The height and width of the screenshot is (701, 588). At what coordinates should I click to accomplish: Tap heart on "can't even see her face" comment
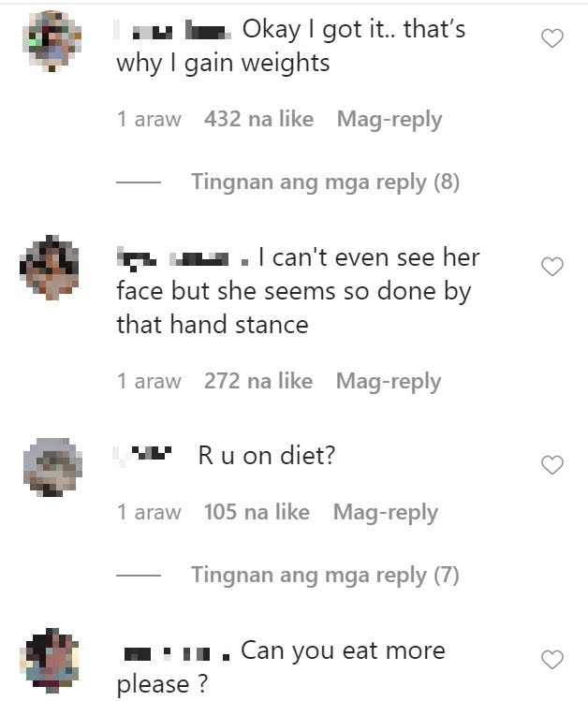(x=552, y=267)
